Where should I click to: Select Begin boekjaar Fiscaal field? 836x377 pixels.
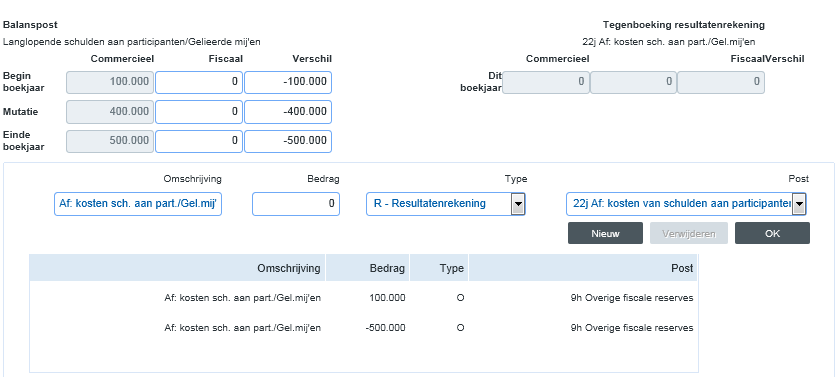click(x=199, y=83)
